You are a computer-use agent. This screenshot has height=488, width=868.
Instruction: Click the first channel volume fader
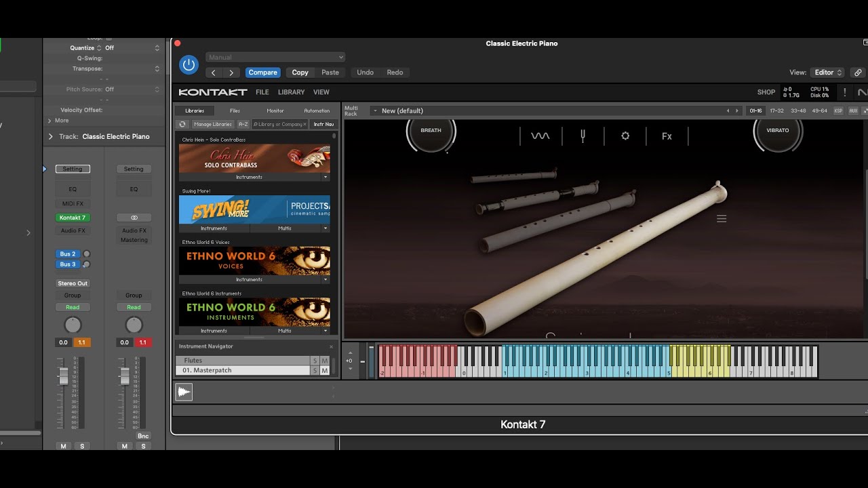[63, 375]
